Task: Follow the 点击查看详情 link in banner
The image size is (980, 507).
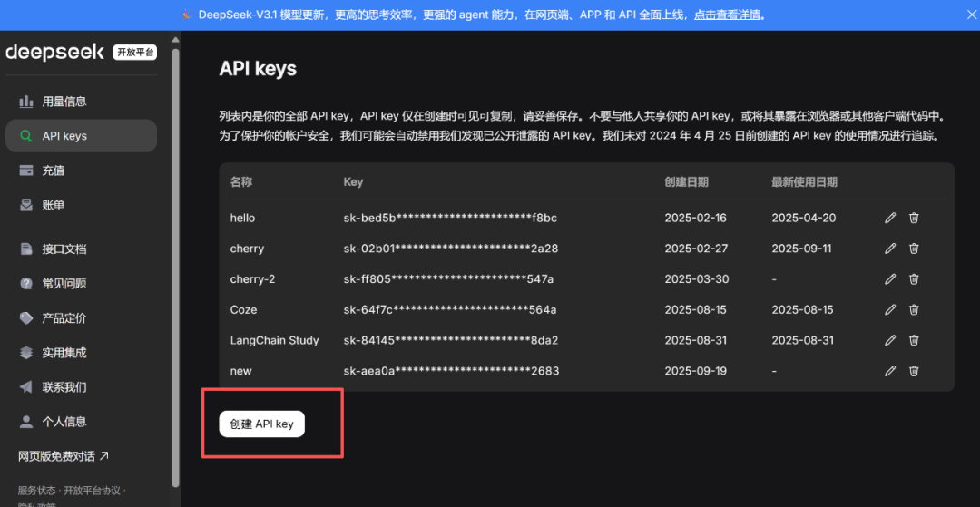Action: point(728,15)
